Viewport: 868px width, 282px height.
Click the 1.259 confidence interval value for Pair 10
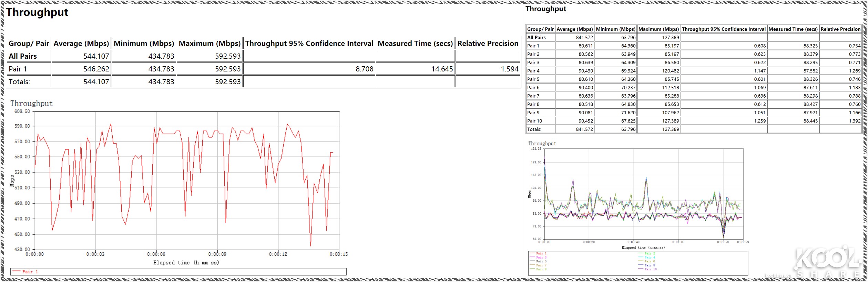coord(759,121)
